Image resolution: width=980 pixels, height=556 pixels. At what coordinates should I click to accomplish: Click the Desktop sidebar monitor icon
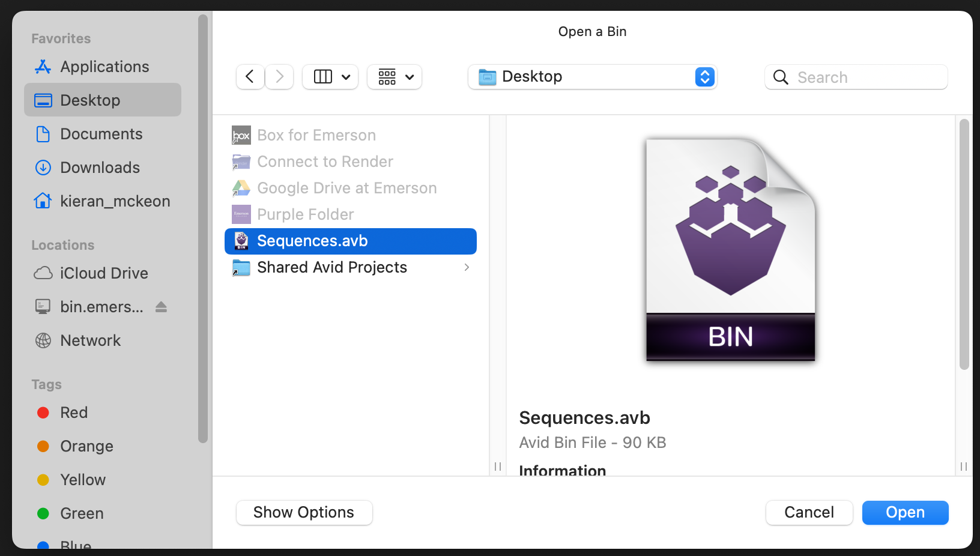pyautogui.click(x=43, y=100)
